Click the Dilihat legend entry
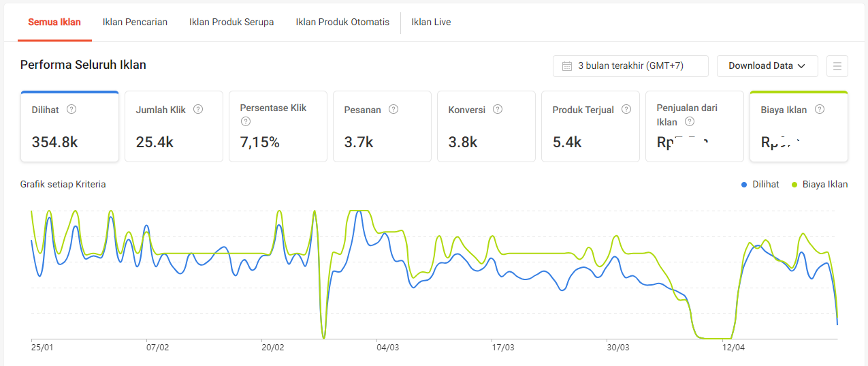868x366 pixels. pos(760,185)
